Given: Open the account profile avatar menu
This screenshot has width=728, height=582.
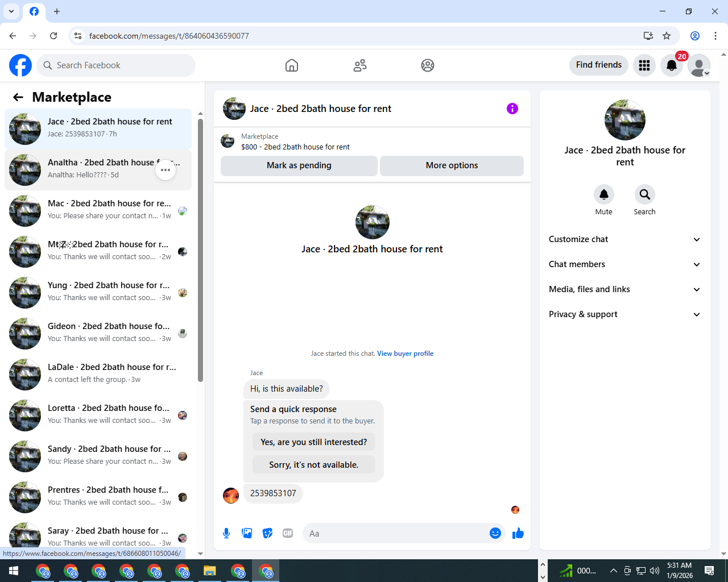Looking at the screenshot, I should [699, 65].
